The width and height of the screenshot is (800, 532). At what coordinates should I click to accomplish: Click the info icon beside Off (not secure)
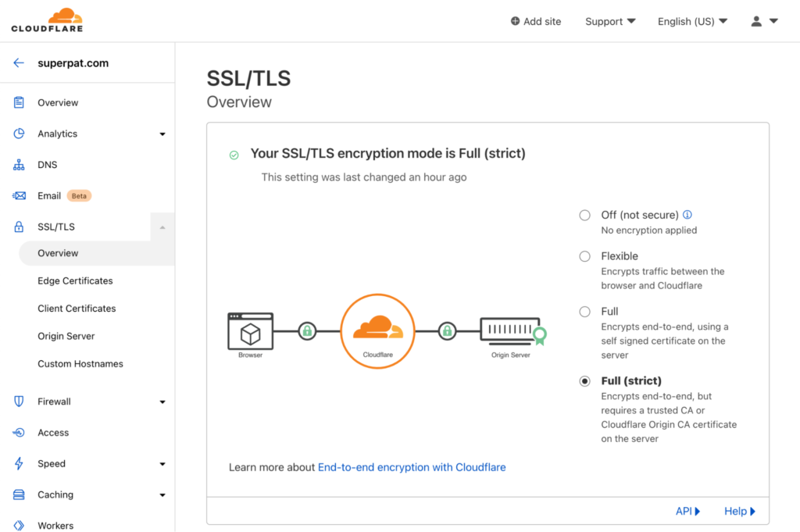point(687,214)
